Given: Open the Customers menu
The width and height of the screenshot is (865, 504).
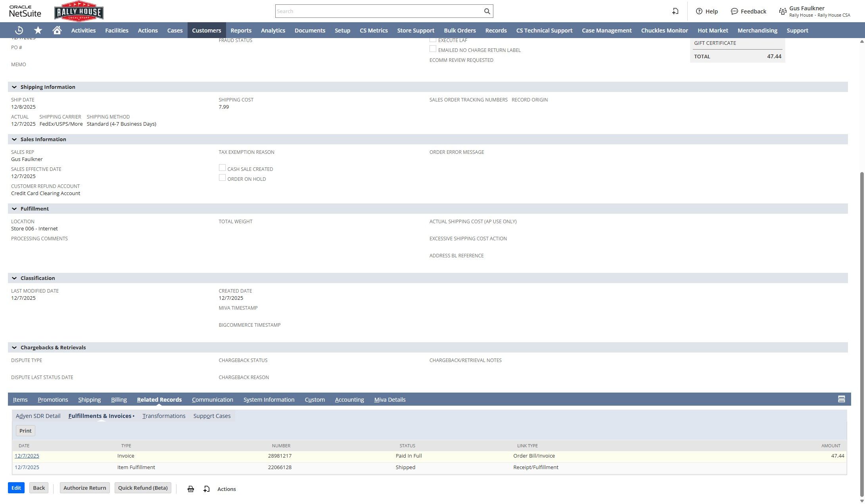Looking at the screenshot, I should pyautogui.click(x=207, y=30).
